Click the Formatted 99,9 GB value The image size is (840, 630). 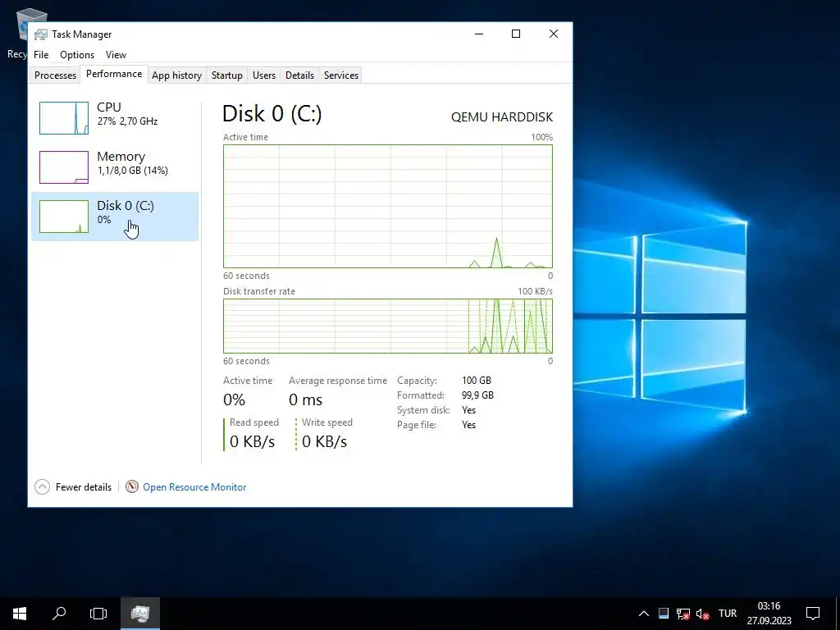(x=478, y=395)
